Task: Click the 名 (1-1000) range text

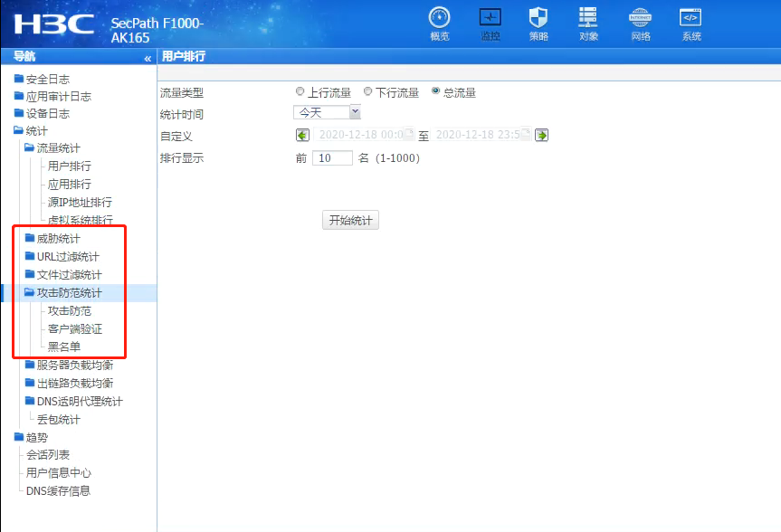Action: tap(389, 158)
